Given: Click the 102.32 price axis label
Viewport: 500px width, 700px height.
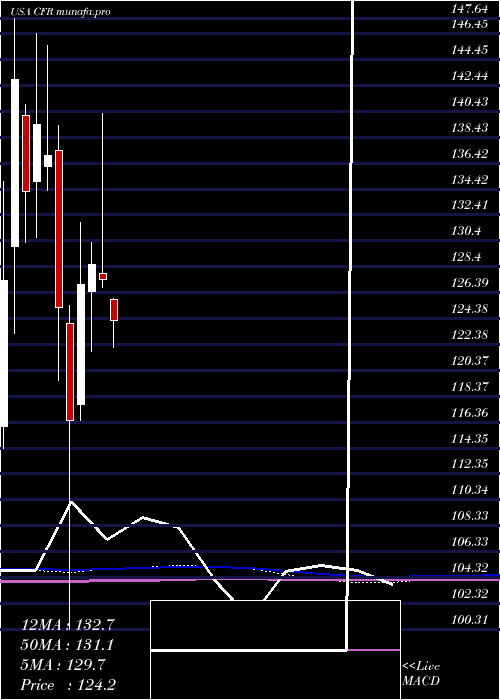Looking at the screenshot, I should point(470,594).
